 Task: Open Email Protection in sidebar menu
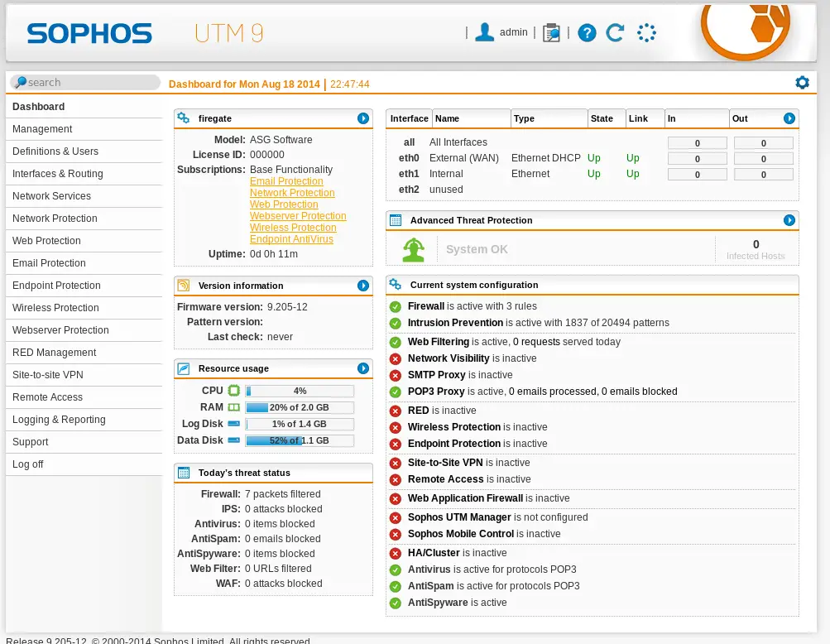pos(84,262)
